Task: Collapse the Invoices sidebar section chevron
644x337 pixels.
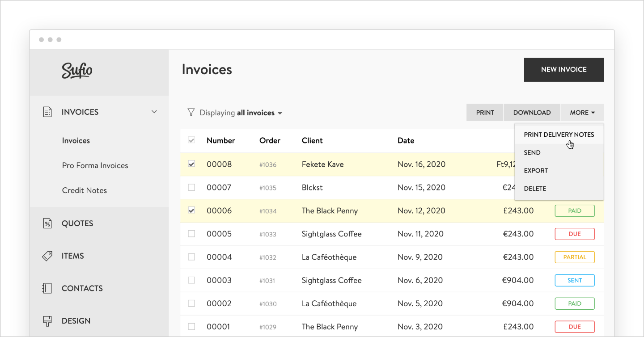Action: (154, 112)
